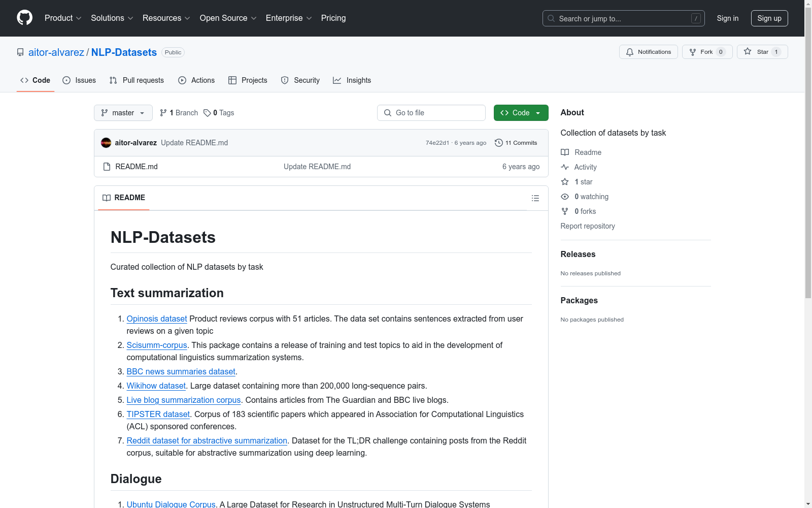Click the book icon beside Readme
This screenshot has width=812, height=508.
(x=565, y=152)
